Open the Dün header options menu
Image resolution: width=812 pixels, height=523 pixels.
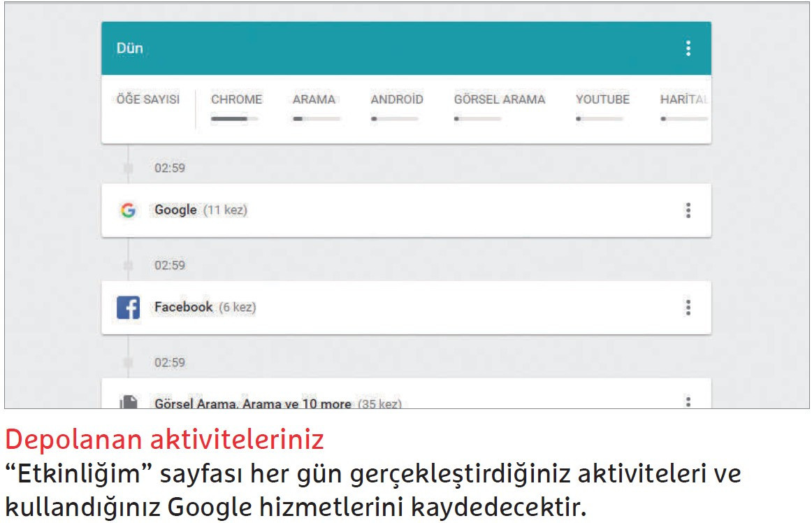688,48
